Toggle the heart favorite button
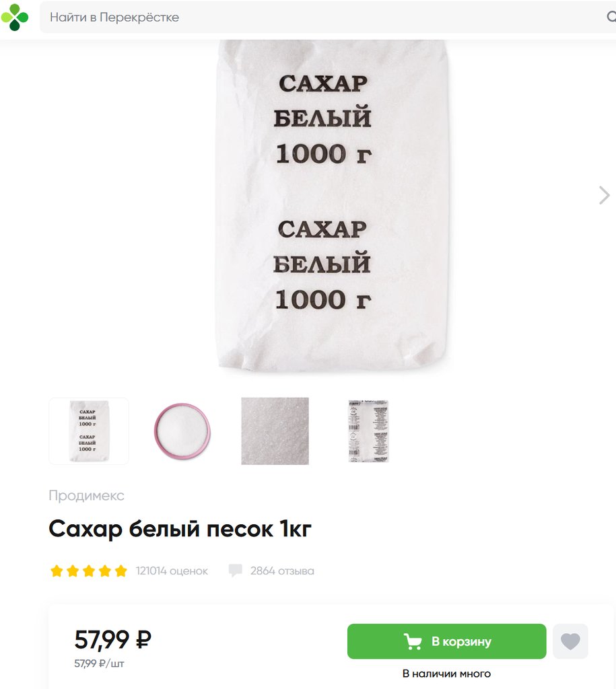616x689 pixels. [570, 641]
